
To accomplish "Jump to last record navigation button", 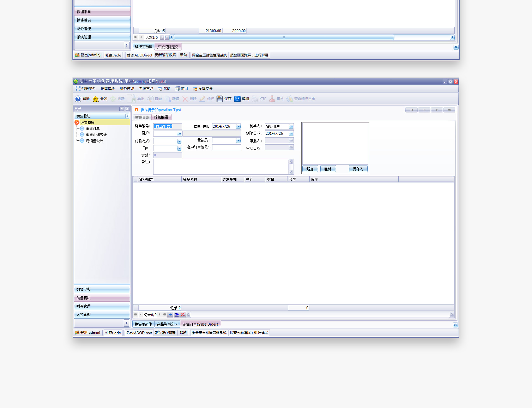I will click(449, 110).
